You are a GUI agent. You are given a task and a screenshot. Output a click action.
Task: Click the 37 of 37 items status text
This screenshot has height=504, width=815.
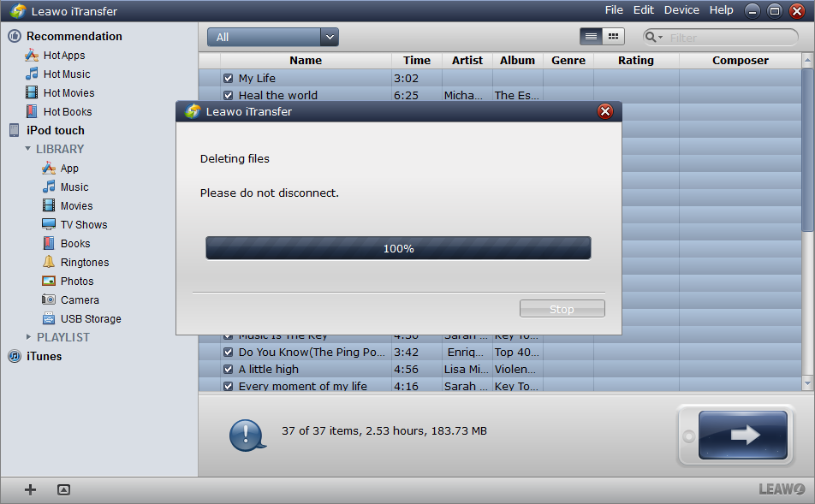384,430
